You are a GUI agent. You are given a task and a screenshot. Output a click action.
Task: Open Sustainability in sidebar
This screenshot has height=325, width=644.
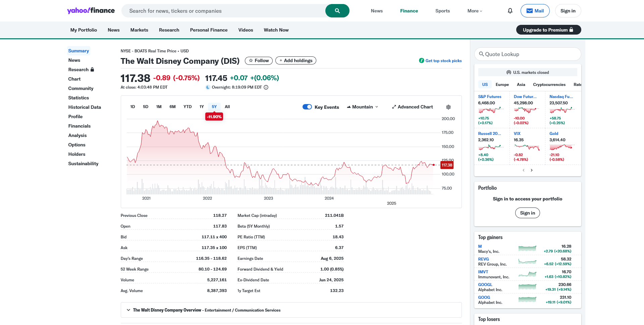point(83,164)
